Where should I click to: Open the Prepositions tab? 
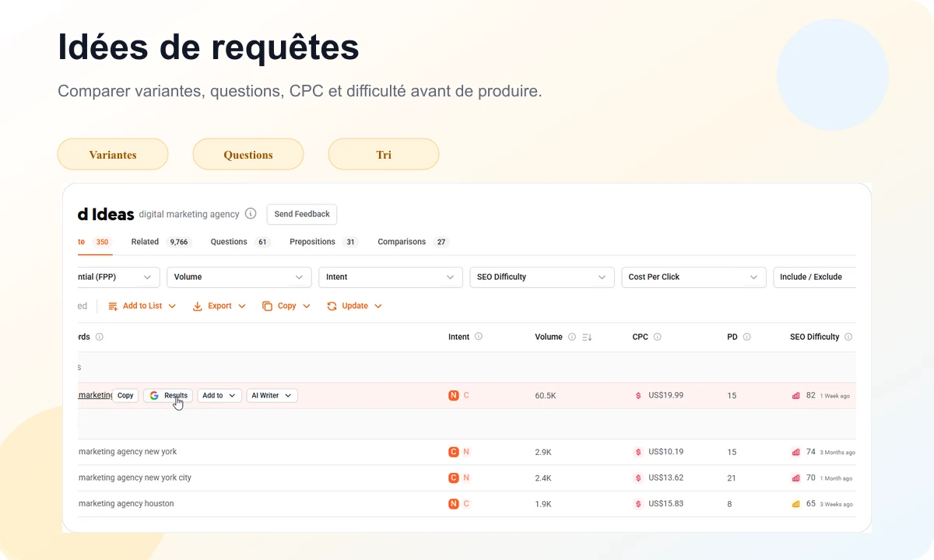pos(324,242)
